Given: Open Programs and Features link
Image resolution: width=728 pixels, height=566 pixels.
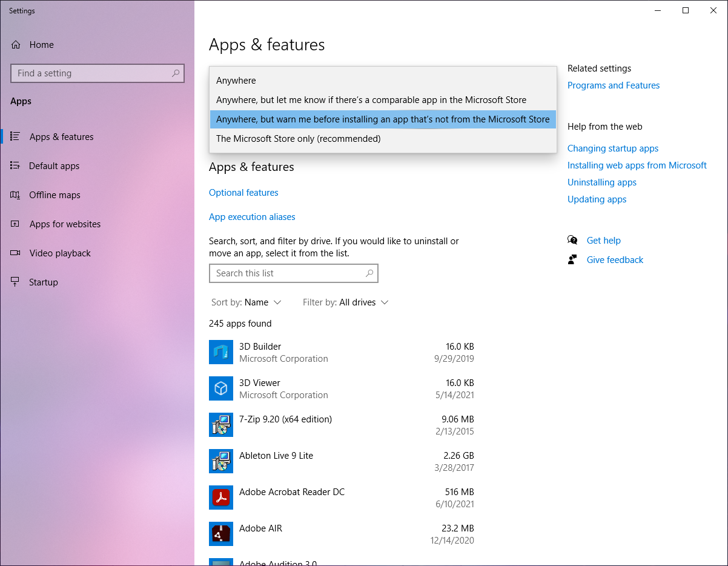Looking at the screenshot, I should click(x=614, y=85).
